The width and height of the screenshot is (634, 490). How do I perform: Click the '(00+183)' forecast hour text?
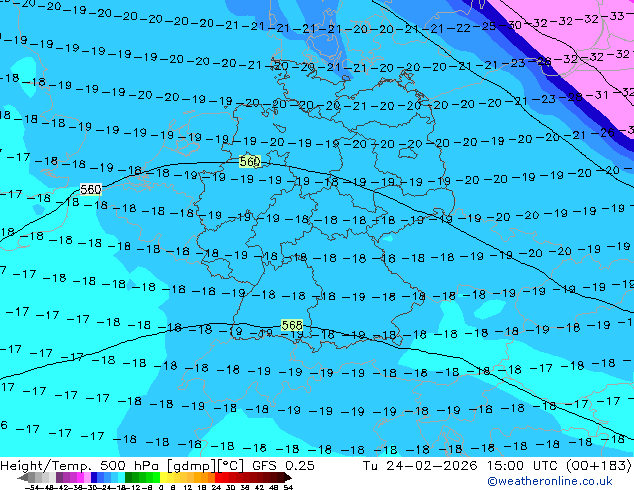599,466
